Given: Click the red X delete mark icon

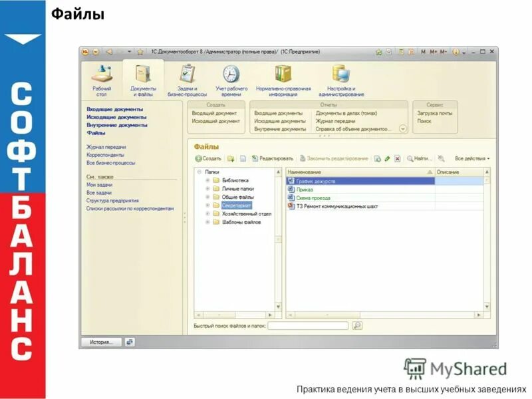Looking at the screenshot, I should [397, 158].
